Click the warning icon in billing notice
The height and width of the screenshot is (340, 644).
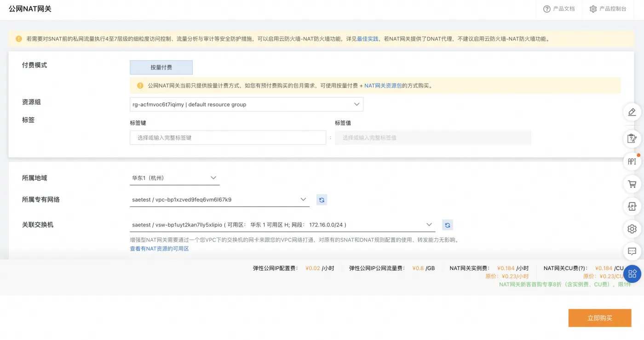click(x=140, y=86)
